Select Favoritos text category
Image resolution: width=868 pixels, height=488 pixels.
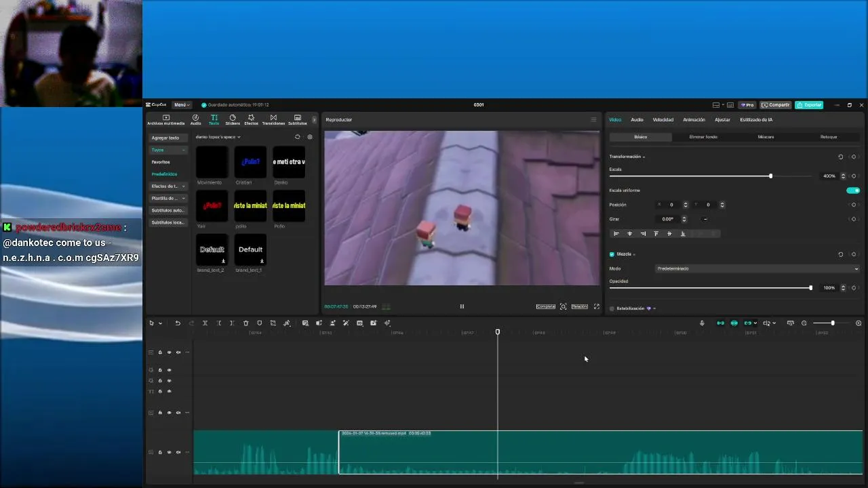tap(161, 162)
